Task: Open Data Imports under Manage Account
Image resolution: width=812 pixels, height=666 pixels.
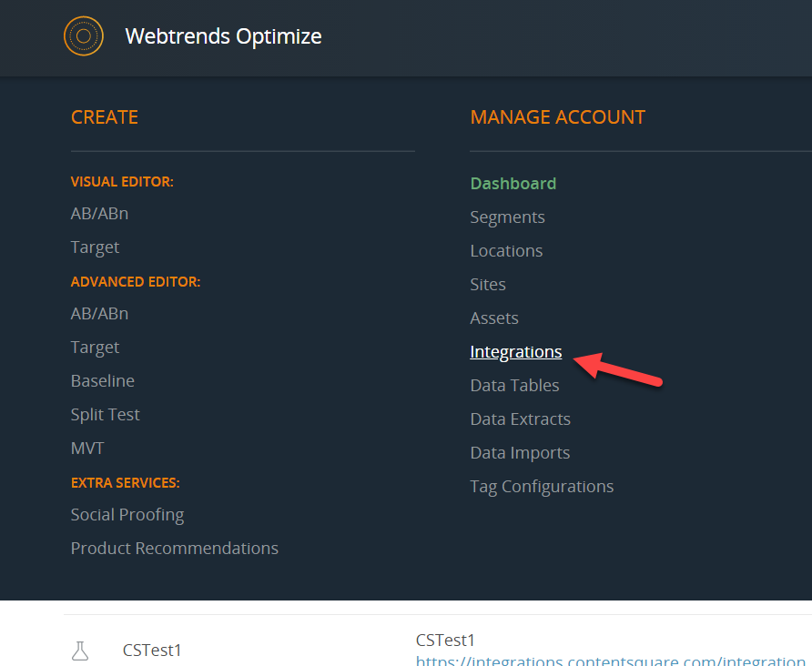Action: 520,453
